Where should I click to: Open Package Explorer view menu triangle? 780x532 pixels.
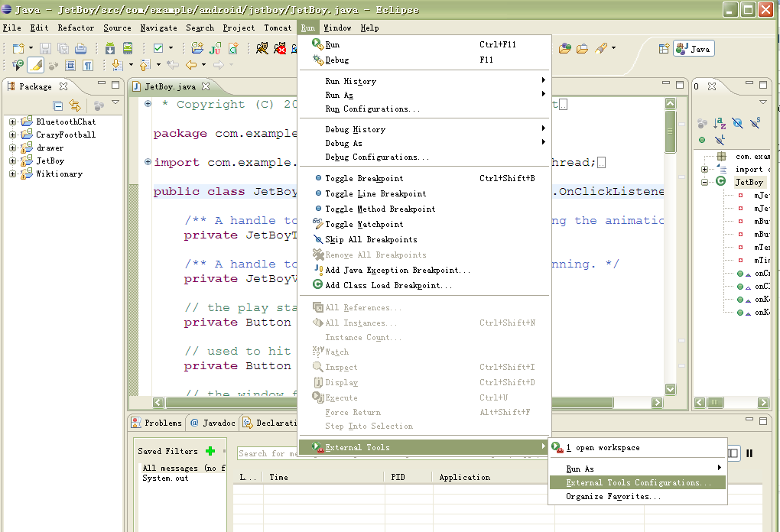115,102
